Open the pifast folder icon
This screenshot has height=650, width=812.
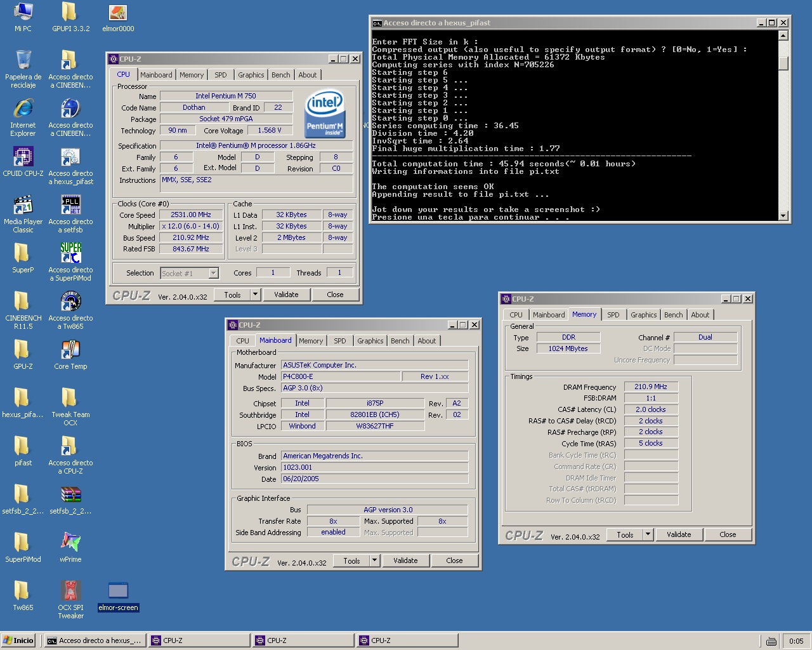pos(23,451)
